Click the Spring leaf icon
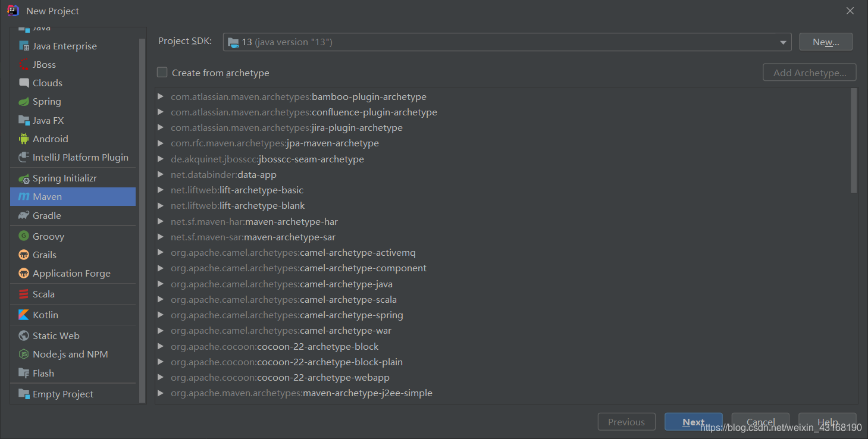 [24, 101]
